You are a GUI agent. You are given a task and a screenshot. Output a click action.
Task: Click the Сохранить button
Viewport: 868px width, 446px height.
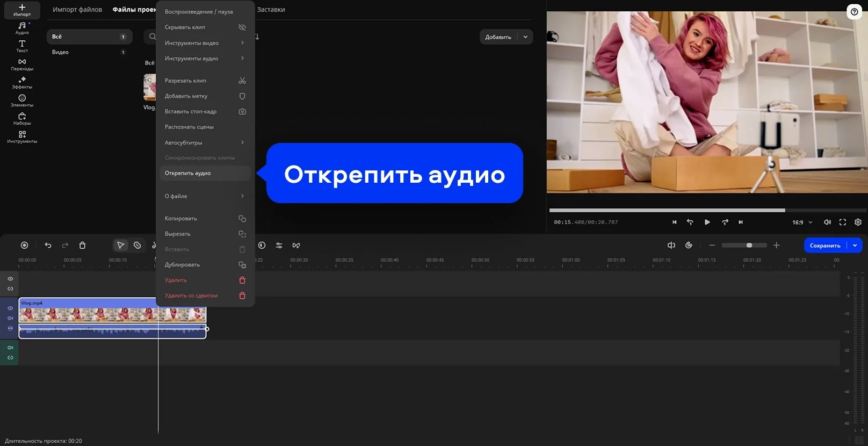pyautogui.click(x=824, y=245)
